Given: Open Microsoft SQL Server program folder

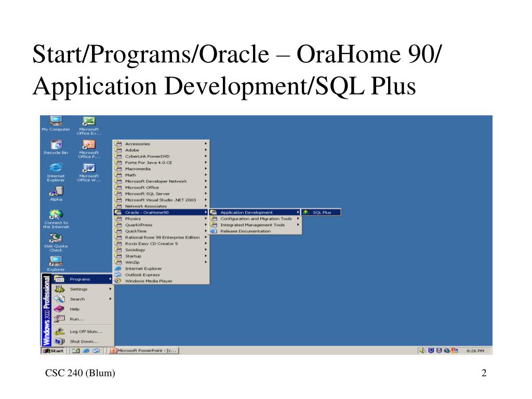Looking at the screenshot, I should click(x=161, y=194).
